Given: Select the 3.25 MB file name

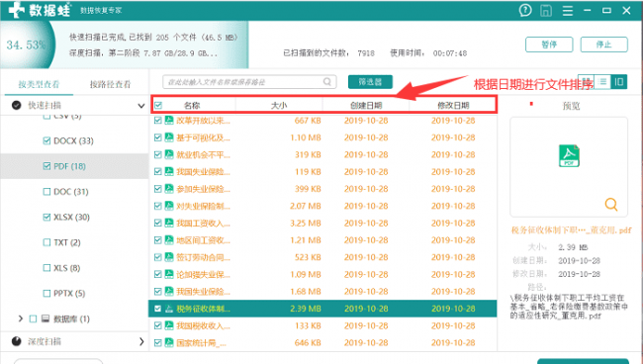Looking at the screenshot, I should point(204,223).
